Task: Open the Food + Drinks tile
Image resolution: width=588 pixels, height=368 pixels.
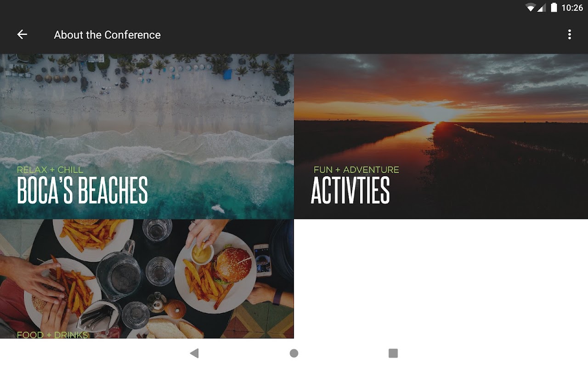Action: [x=147, y=279]
